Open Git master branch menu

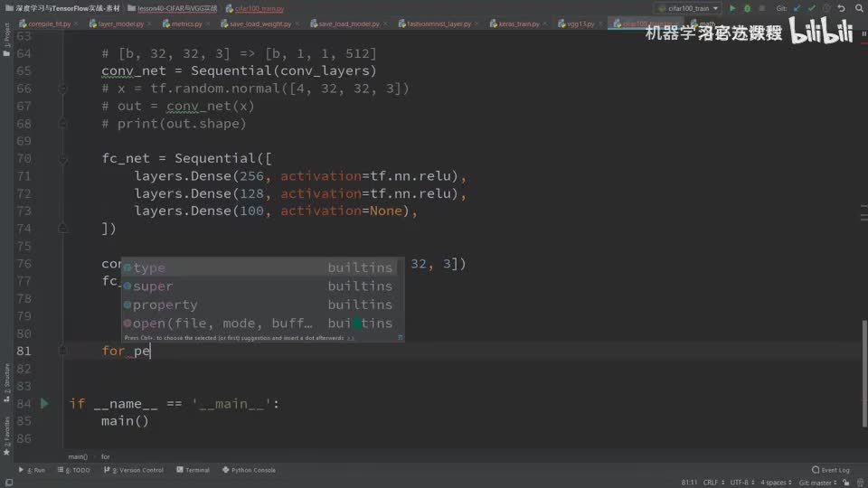[817, 483]
